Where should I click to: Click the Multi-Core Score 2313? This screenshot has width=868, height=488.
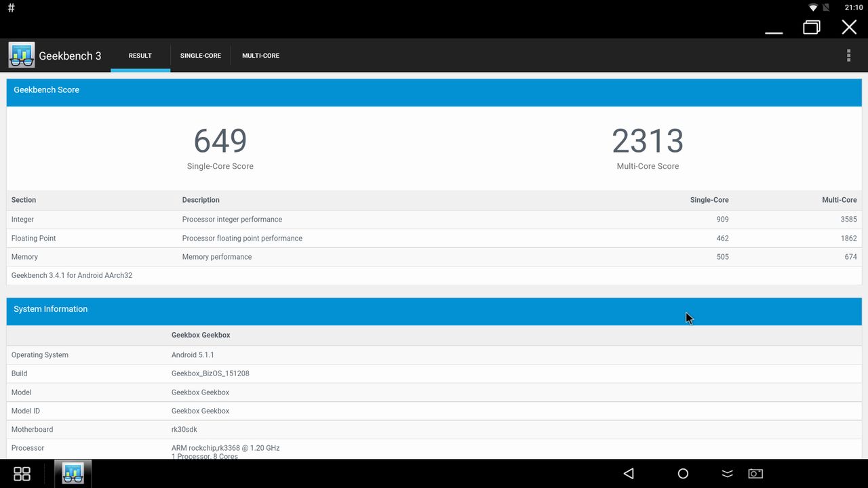coord(648,141)
